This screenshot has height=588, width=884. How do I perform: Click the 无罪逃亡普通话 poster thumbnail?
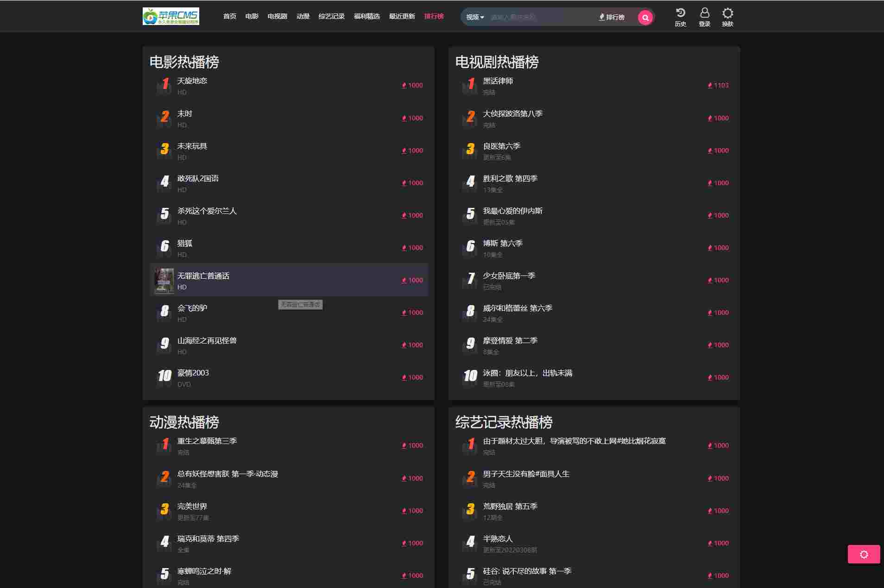coord(164,281)
